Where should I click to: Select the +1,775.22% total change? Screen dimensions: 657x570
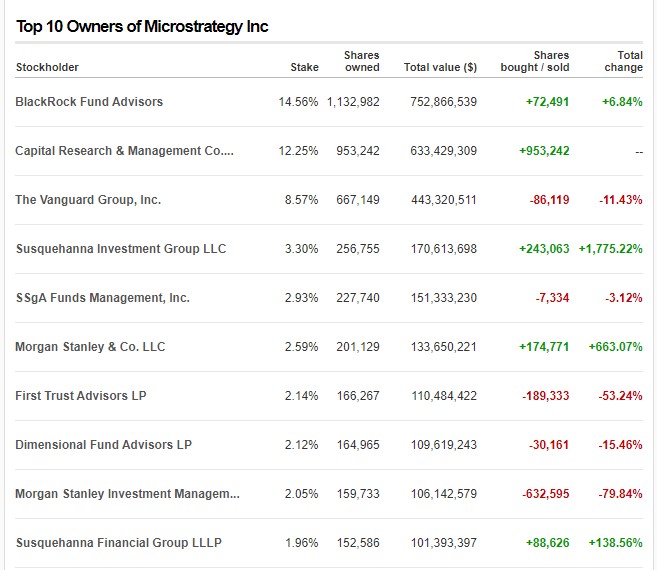point(610,249)
